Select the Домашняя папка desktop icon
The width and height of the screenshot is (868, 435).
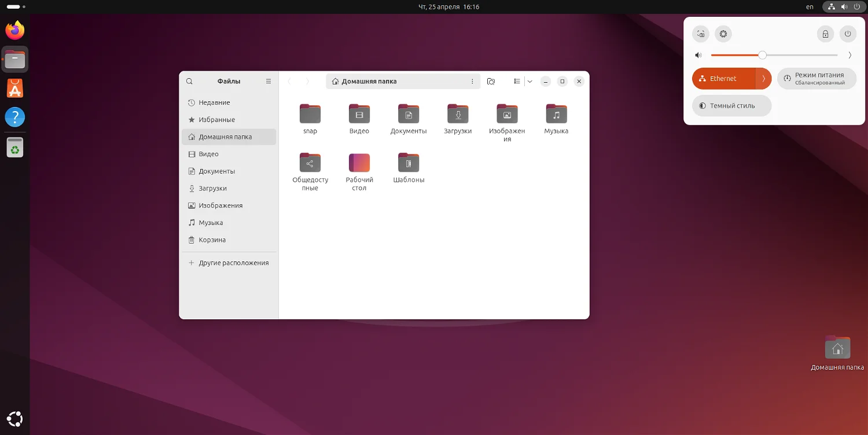point(837,352)
